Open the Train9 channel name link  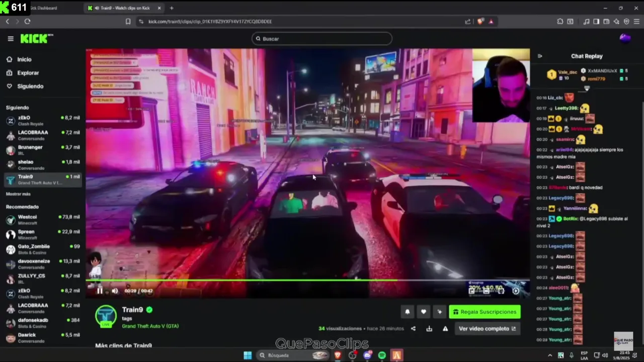click(132, 310)
